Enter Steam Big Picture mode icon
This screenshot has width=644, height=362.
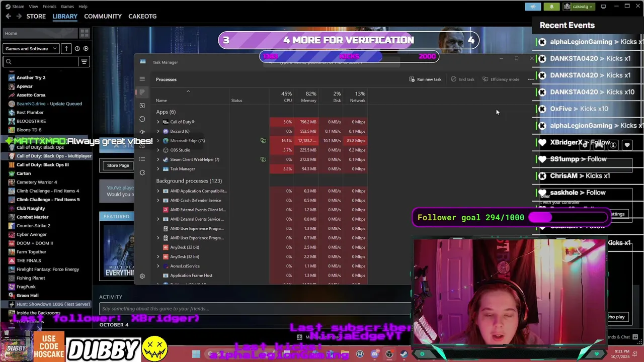pyautogui.click(x=603, y=7)
